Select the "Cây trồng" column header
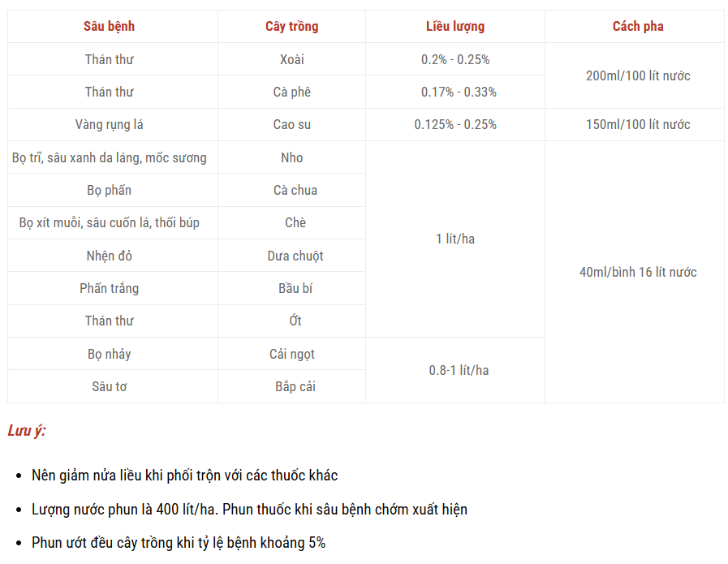Screen dimensions: 728x564 coord(291,26)
